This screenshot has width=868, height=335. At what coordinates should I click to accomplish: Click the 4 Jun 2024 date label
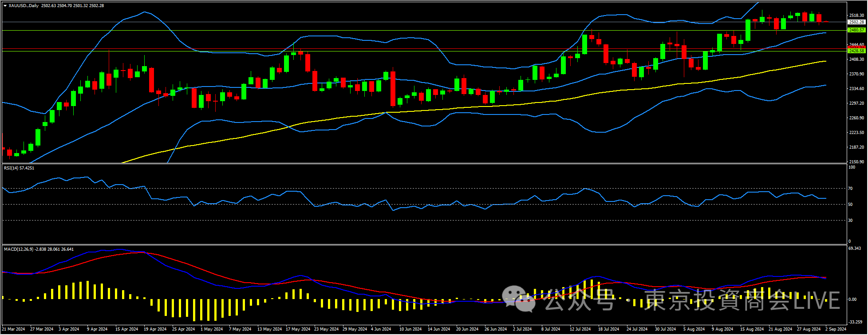point(381,329)
